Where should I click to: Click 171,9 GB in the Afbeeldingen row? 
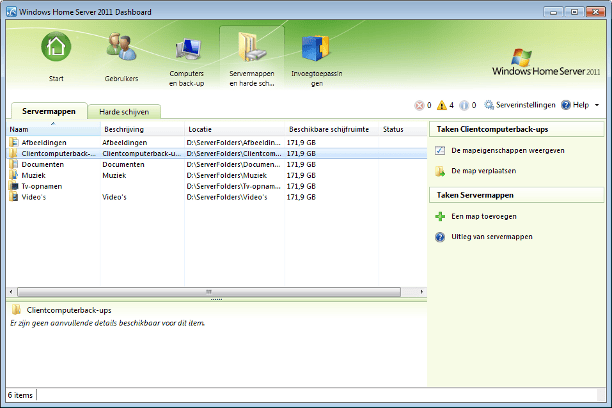tap(301, 143)
